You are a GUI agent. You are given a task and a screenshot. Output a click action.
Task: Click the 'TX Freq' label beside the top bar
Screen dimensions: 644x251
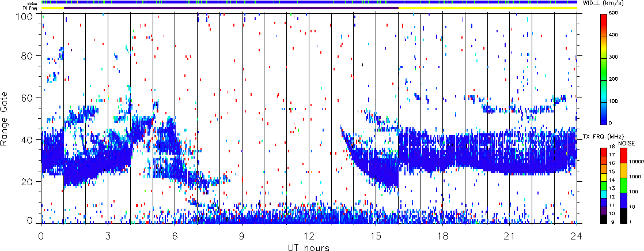31,8
